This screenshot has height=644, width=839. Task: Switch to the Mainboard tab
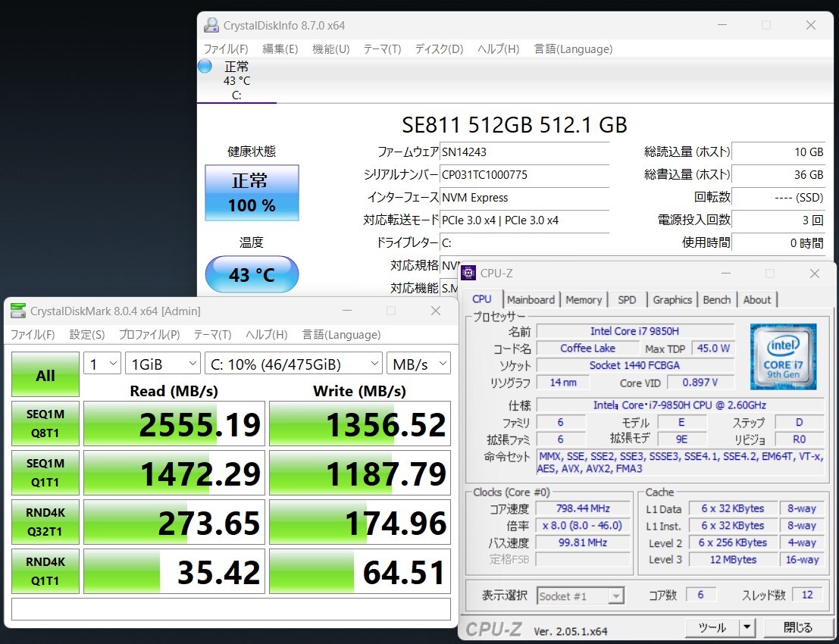click(x=531, y=300)
